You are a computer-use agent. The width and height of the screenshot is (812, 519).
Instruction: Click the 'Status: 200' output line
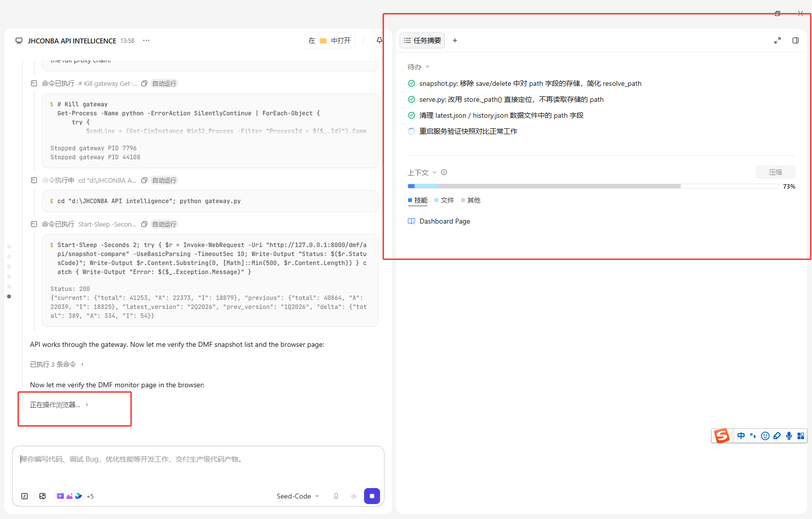pos(70,289)
